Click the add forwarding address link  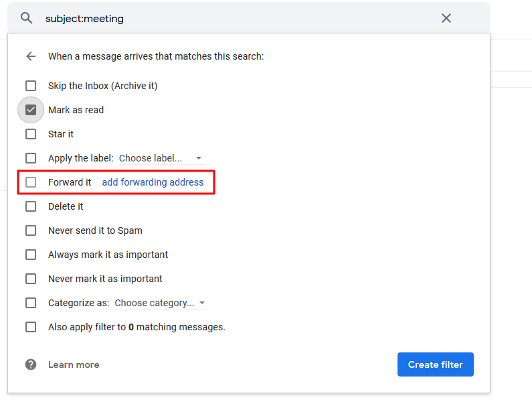tap(153, 182)
